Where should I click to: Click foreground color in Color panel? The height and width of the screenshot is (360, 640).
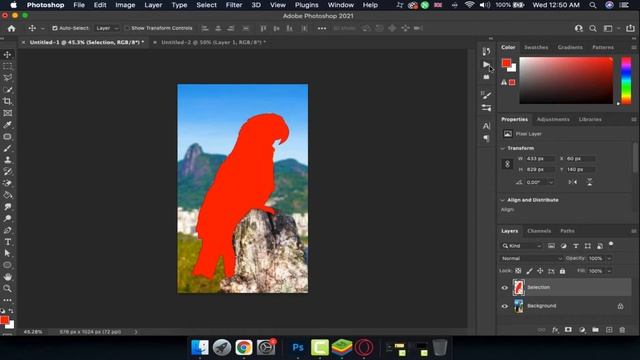[x=506, y=63]
